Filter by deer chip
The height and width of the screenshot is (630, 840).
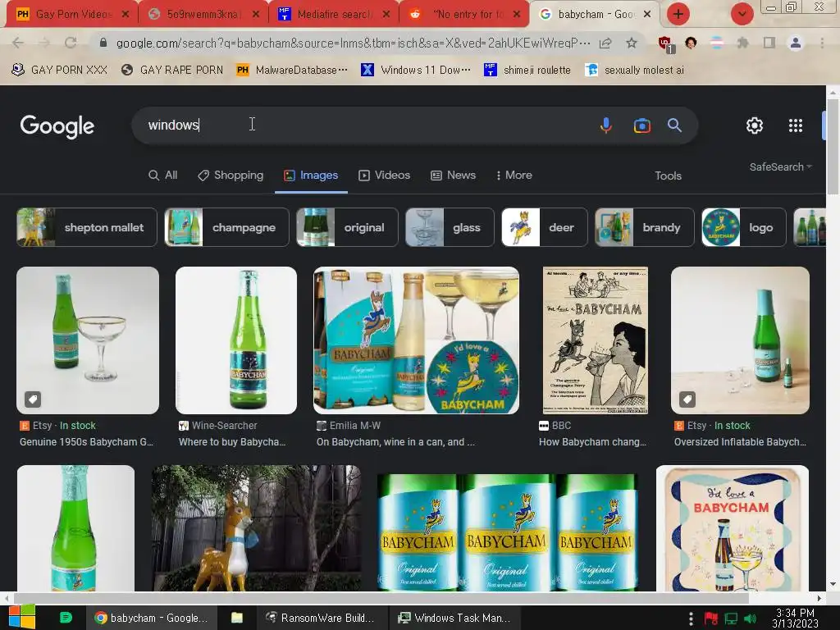[545, 227]
